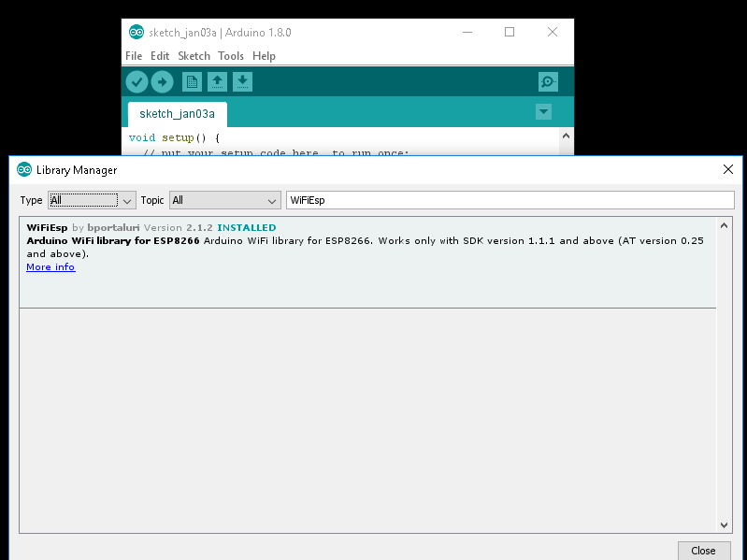
Task: Click the Arduino logo in sketch title bar
Action: (x=136, y=32)
